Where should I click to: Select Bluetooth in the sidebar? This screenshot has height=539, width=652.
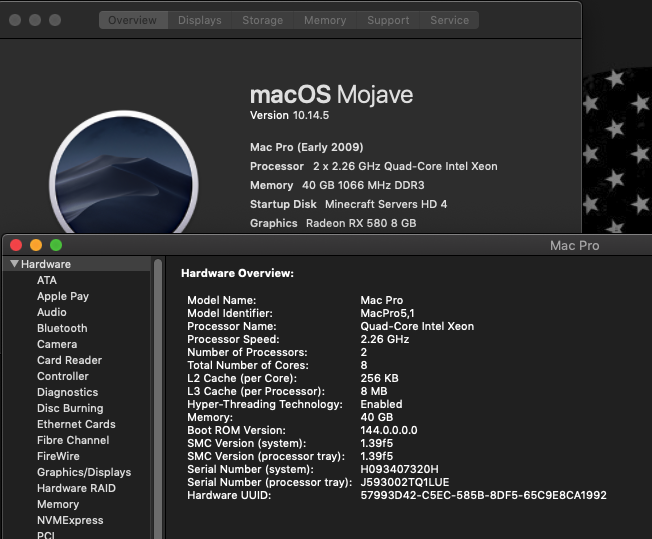tap(62, 328)
